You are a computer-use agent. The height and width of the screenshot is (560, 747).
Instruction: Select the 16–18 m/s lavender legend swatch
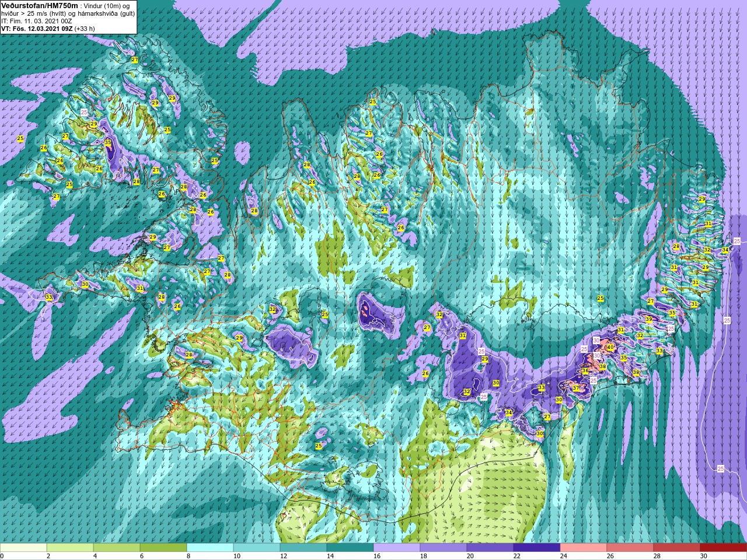[x=397, y=548]
